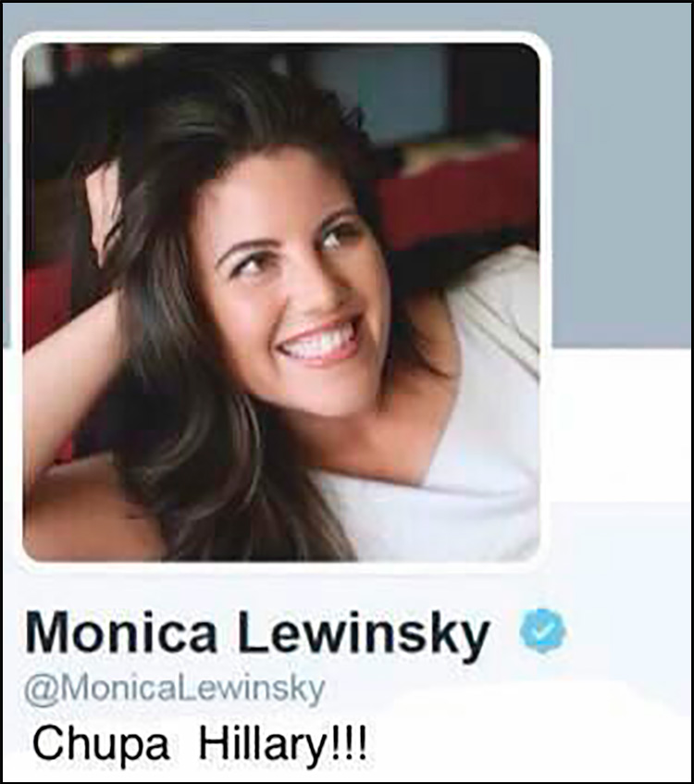Click the word 'Monica' in display name
This screenshot has width=694, height=784.
121,632
